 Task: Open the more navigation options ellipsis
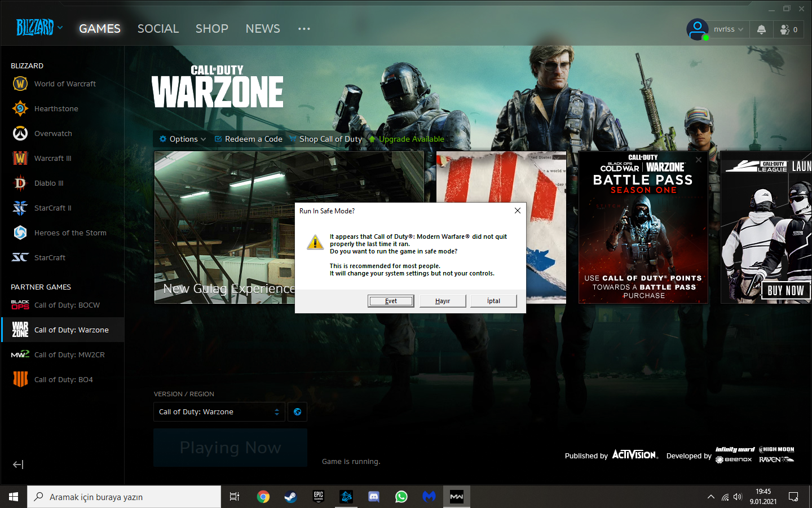point(304,29)
